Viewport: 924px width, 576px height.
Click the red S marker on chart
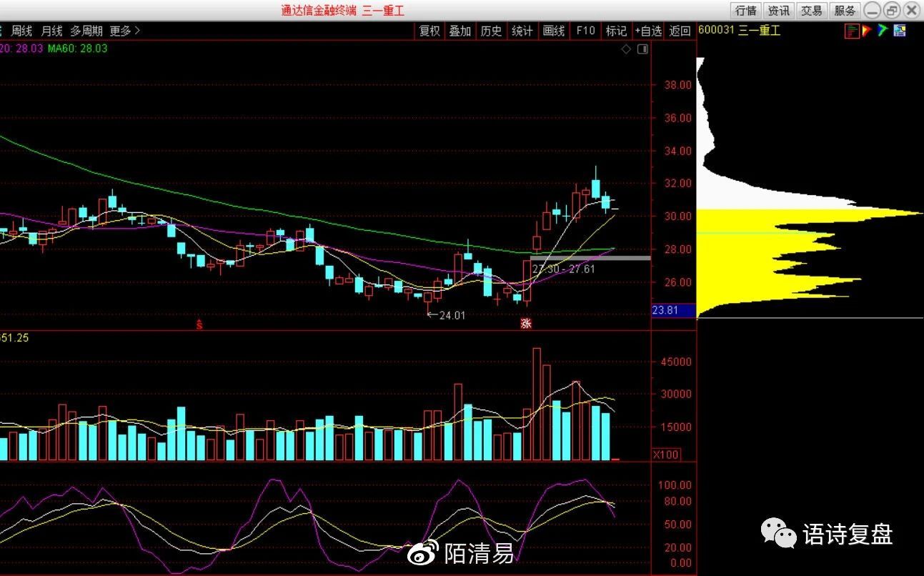tap(200, 324)
